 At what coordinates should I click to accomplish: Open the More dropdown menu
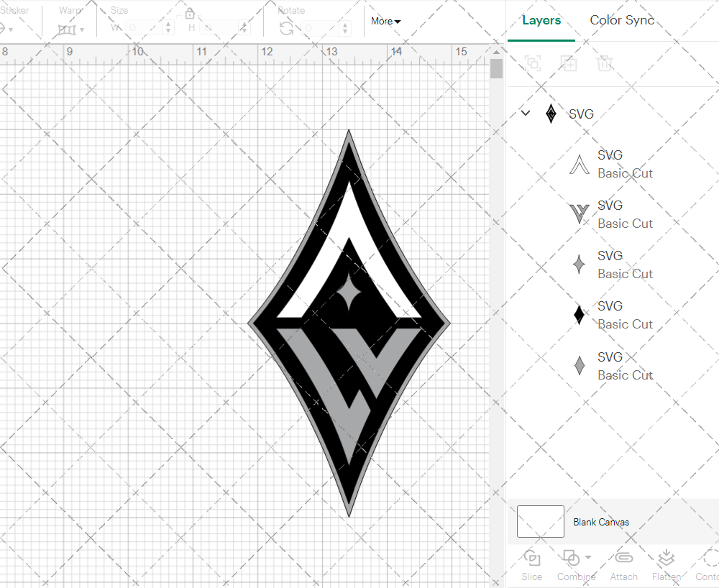pos(385,21)
